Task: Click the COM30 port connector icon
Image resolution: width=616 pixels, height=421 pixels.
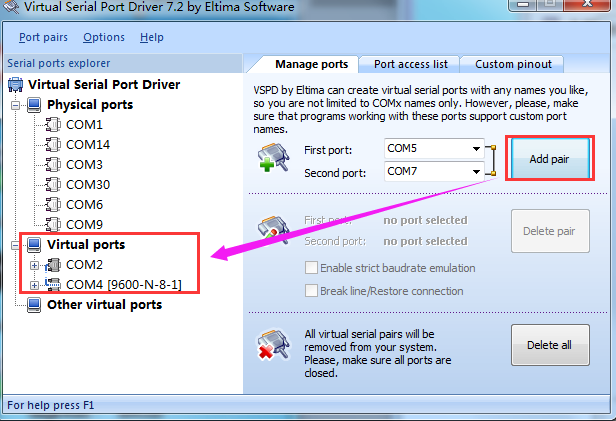Action: 53,185
